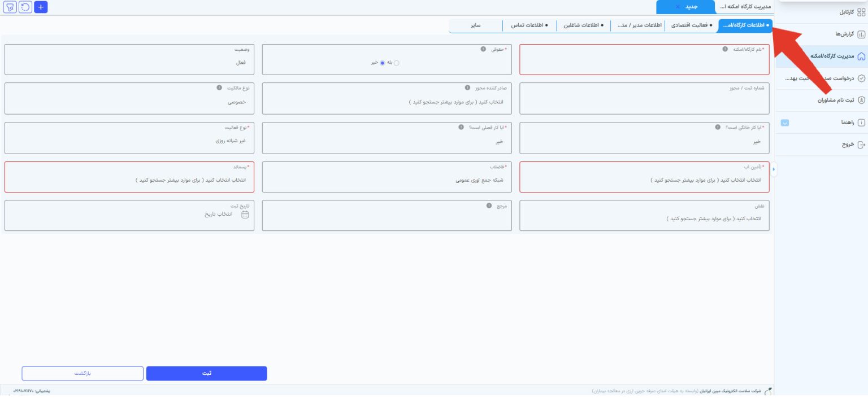The width and height of the screenshot is (868, 398).
Task: Switch to the فعالیت اقتصادی tab
Action: point(692,25)
